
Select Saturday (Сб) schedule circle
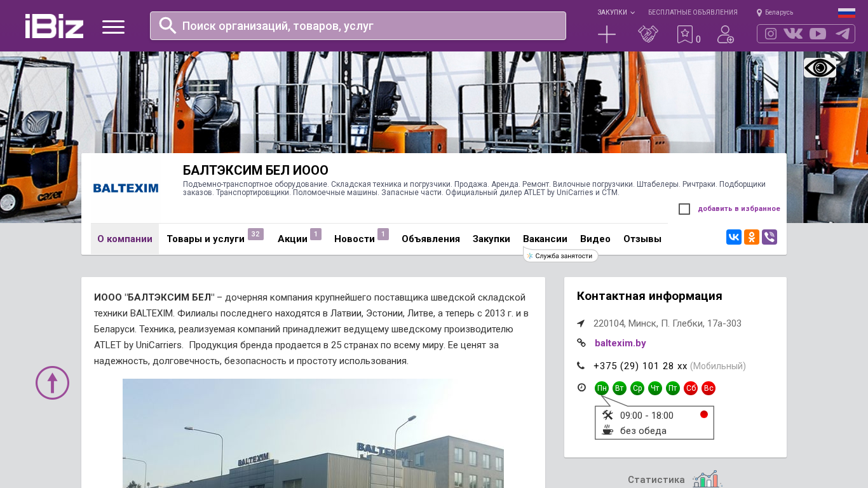pos(691,388)
